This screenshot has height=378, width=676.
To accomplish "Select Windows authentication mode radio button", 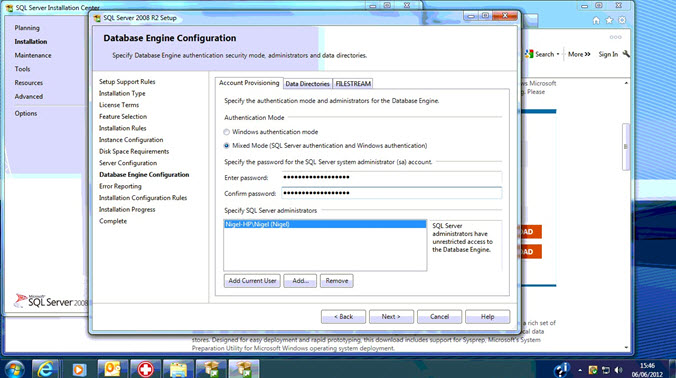I will point(226,132).
